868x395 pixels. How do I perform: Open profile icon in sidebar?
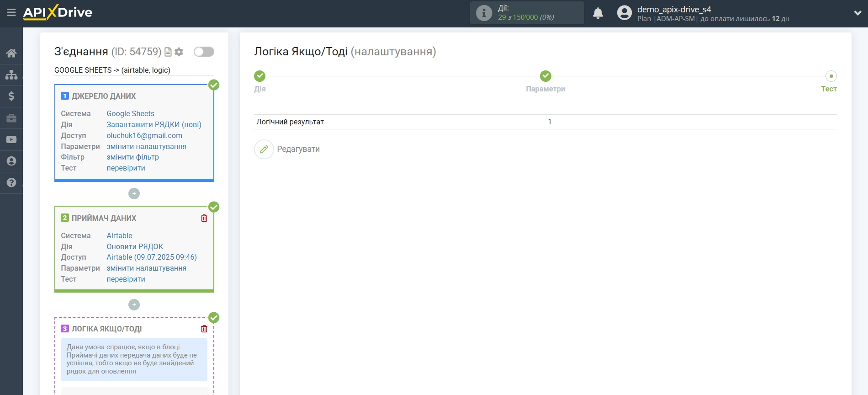[x=11, y=161]
